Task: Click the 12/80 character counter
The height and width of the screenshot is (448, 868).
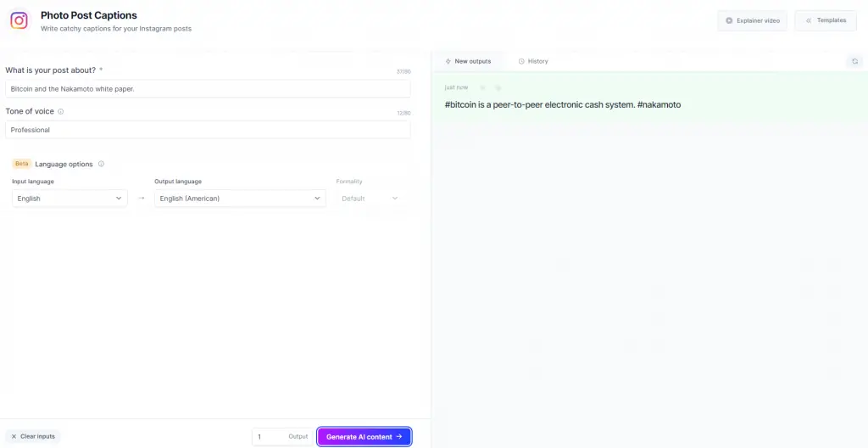Action: (x=403, y=113)
